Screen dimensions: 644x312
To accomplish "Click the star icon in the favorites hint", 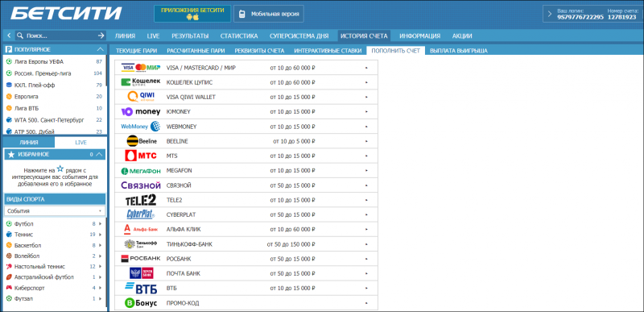I will [60, 169].
